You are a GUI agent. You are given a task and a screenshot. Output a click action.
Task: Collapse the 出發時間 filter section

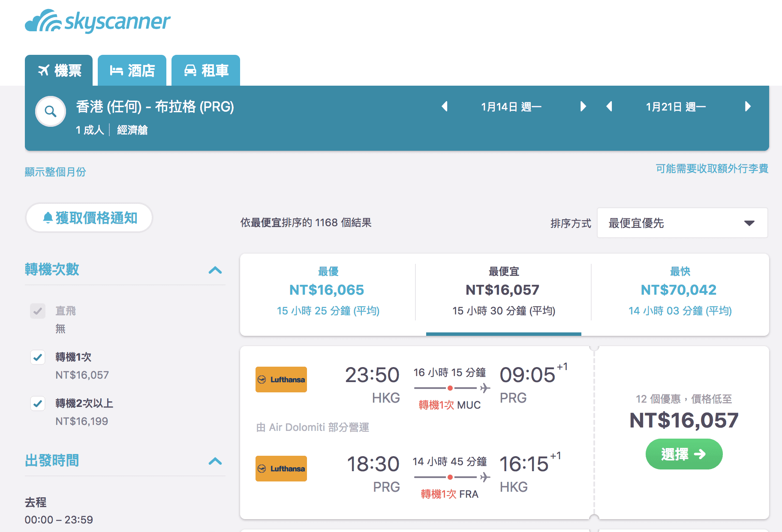click(x=215, y=461)
